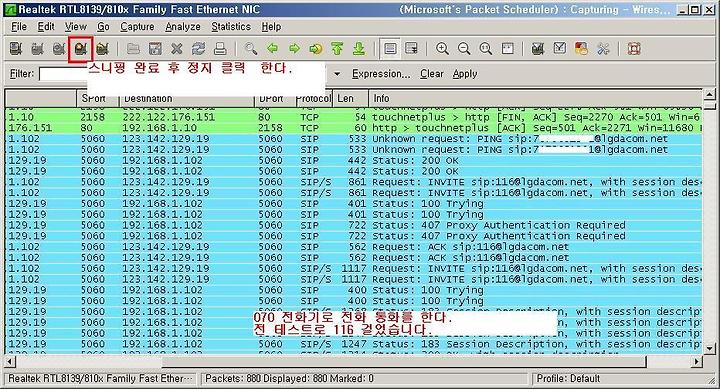Click Realtek RTL8139 interface status text
The height and width of the screenshot is (389, 720).
(x=100, y=379)
